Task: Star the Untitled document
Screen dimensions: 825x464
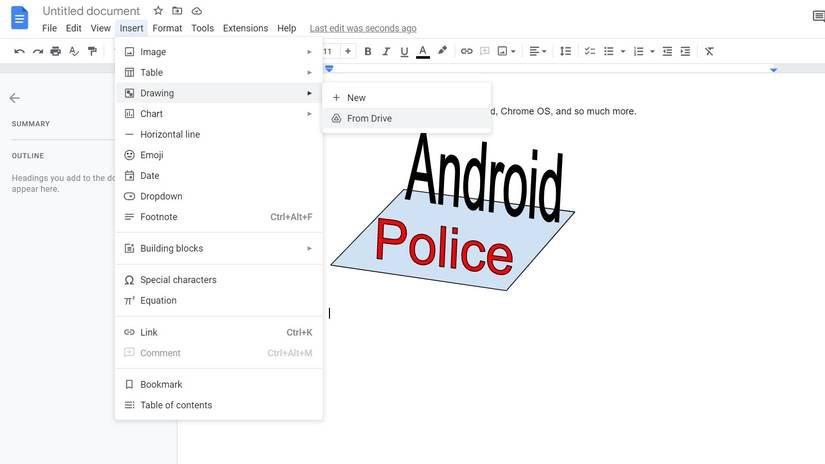Action: 158,11
